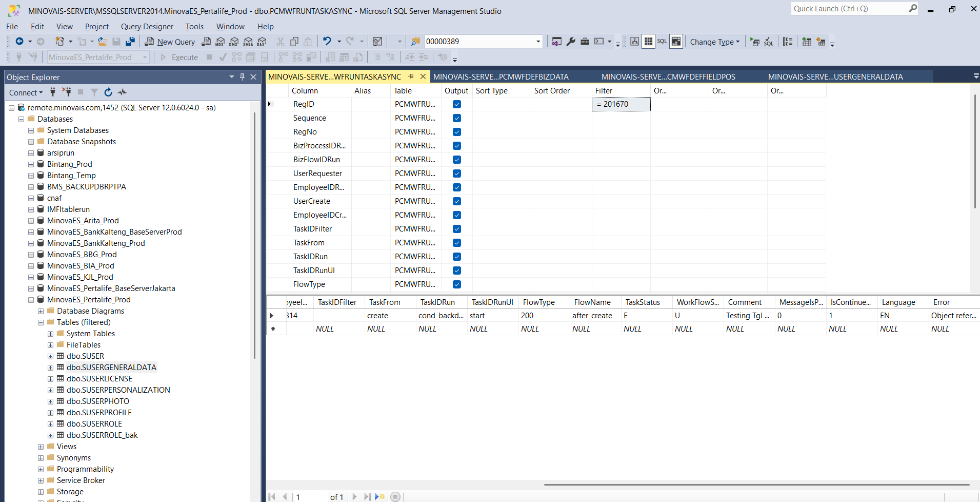The image size is (980, 502).
Task: Click the Verify SQL Syntax icon
Action: [769, 42]
